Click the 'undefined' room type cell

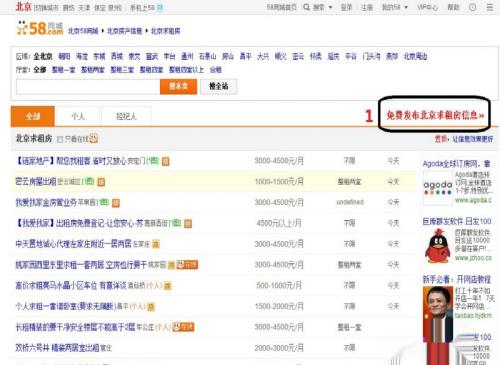point(350,202)
